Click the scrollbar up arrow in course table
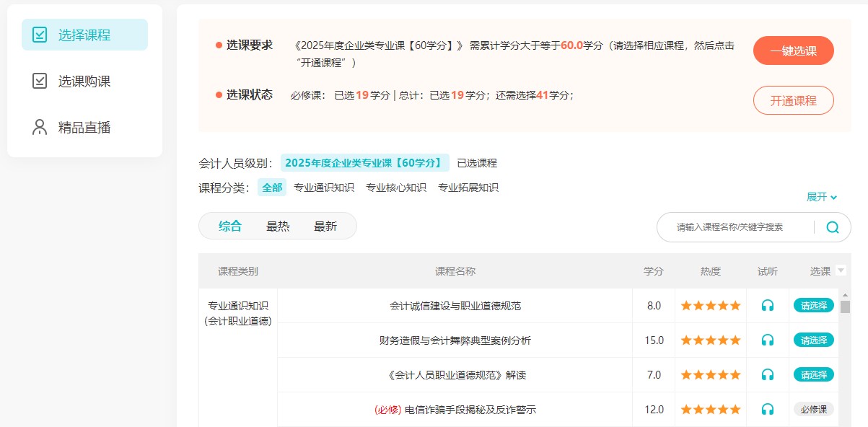868x427 pixels. pos(845,295)
